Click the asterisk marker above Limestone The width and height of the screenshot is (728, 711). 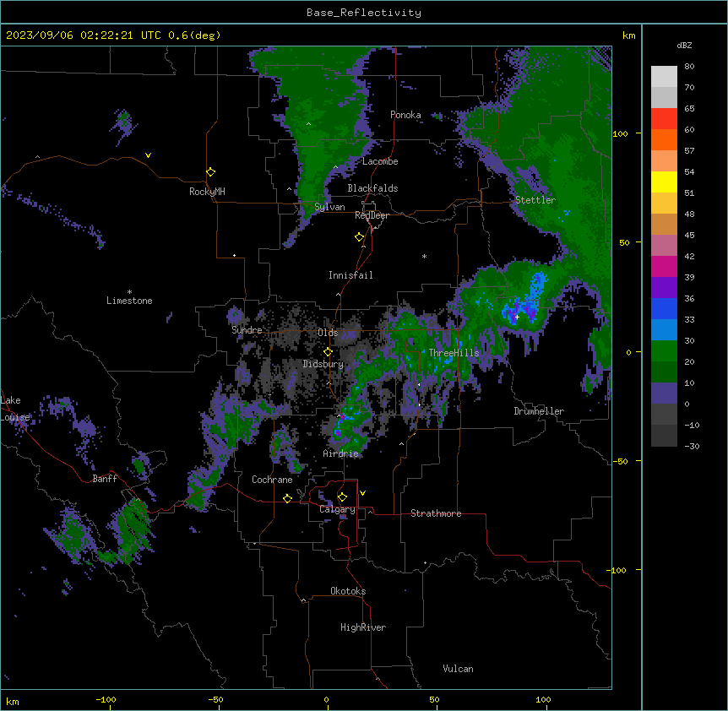click(129, 292)
